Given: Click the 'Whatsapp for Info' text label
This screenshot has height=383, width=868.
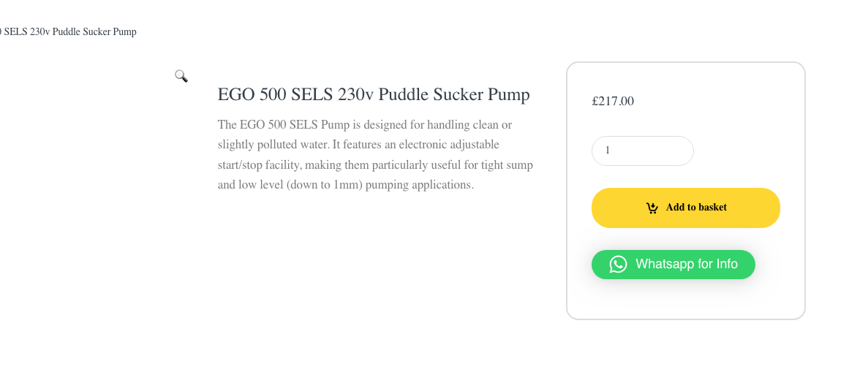Looking at the screenshot, I should 686,264.
